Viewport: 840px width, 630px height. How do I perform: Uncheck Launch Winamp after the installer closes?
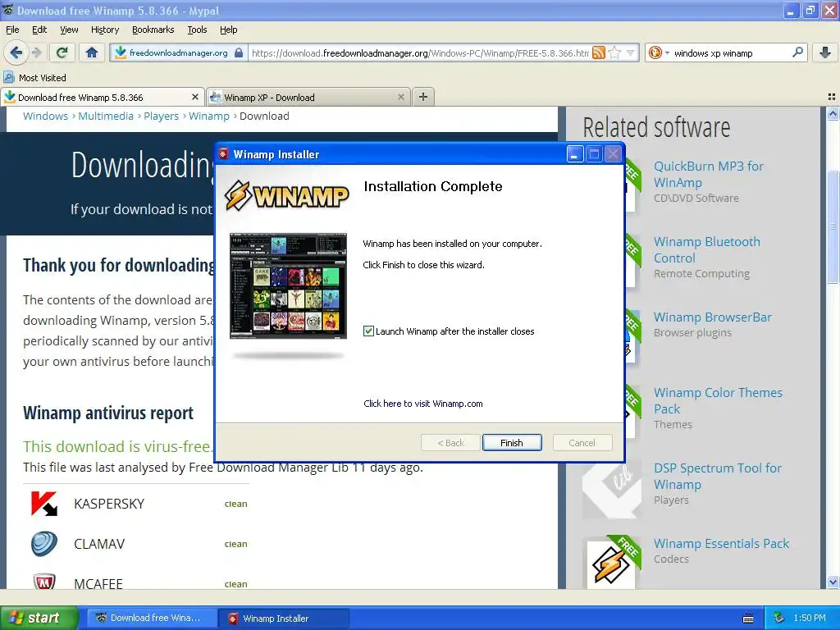368,331
